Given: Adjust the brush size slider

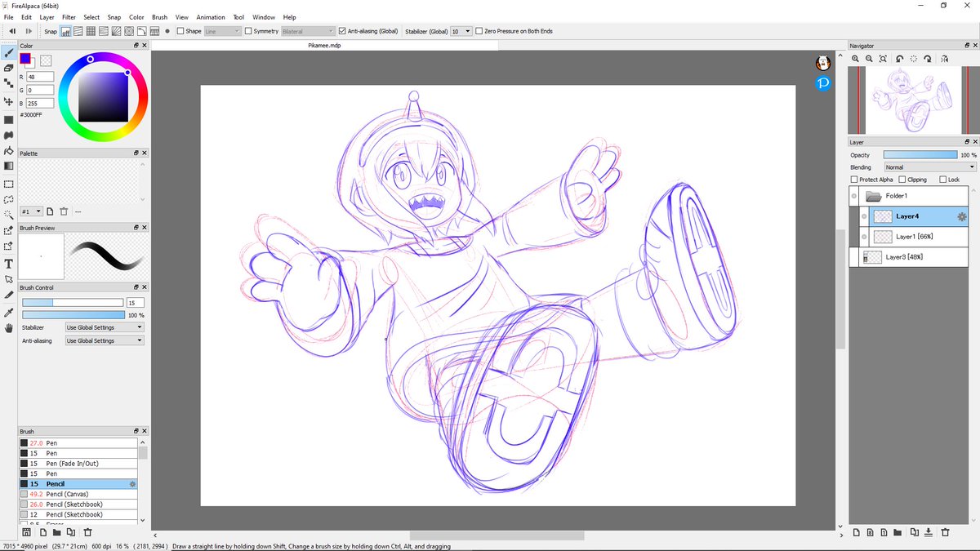Looking at the screenshot, I should [x=72, y=302].
